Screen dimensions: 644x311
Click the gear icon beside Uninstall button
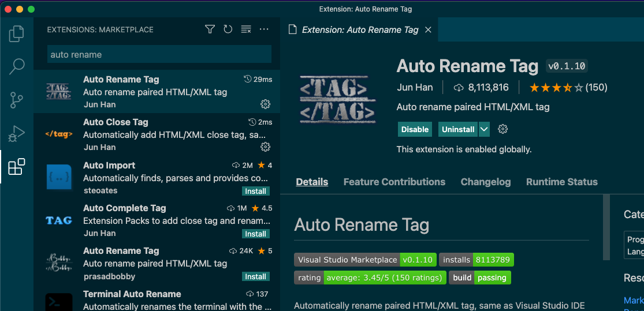tap(502, 129)
